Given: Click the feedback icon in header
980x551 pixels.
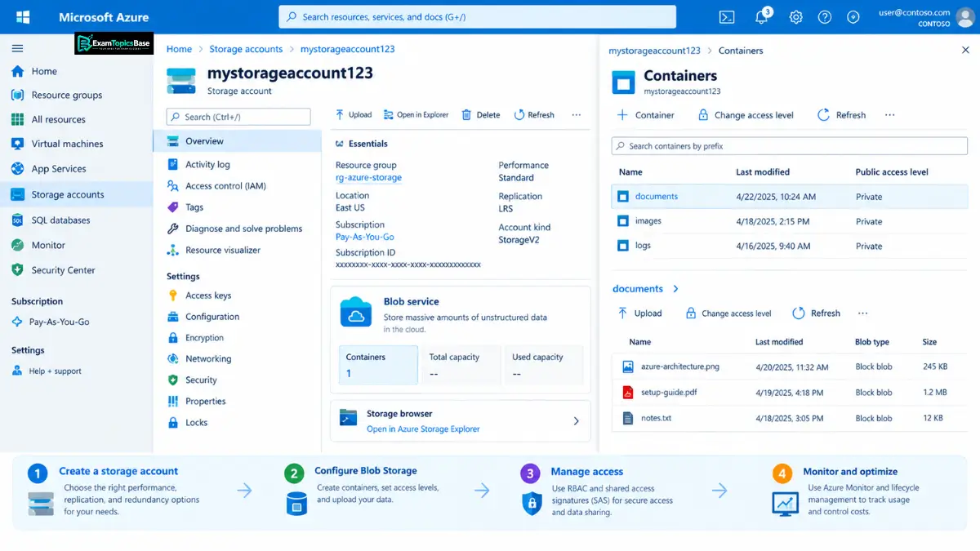Looking at the screenshot, I should point(853,17).
